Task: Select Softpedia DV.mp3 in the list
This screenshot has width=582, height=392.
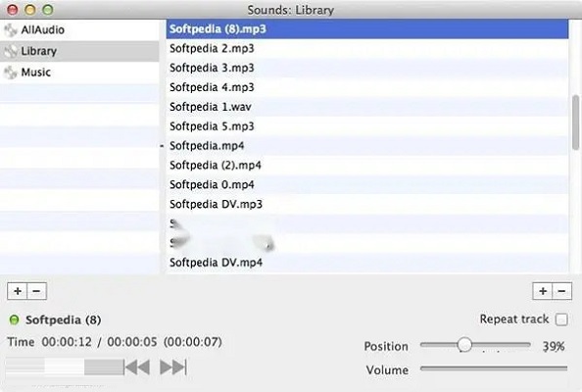Action: point(367,204)
